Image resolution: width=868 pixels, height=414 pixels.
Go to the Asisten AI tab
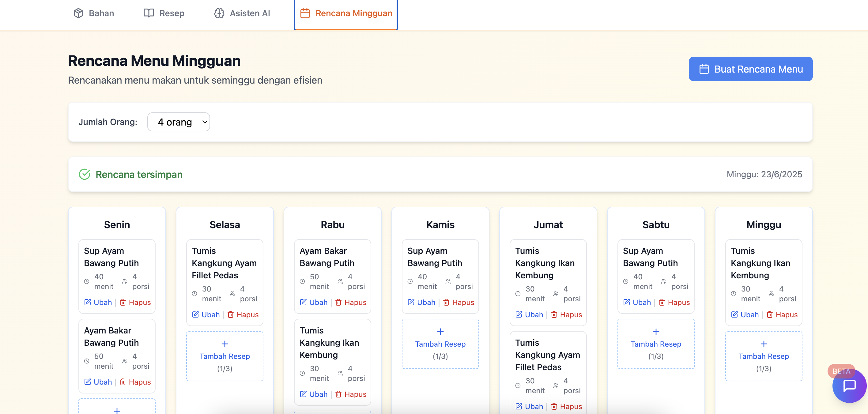242,13
